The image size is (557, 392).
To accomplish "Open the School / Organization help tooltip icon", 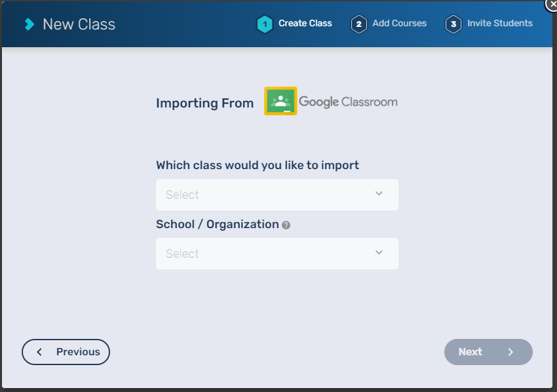I will (x=286, y=225).
